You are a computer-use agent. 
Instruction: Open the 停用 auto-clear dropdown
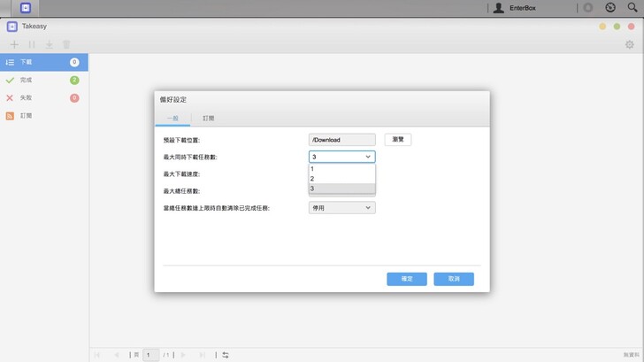tap(341, 208)
